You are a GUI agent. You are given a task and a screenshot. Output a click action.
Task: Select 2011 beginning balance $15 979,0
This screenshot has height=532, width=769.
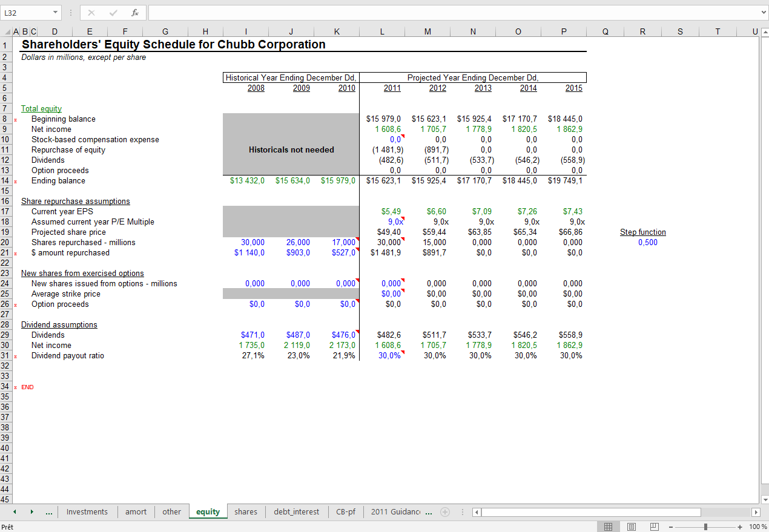pos(382,119)
